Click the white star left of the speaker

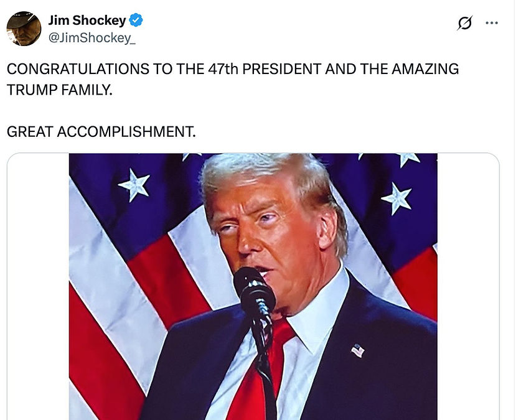coord(135,184)
